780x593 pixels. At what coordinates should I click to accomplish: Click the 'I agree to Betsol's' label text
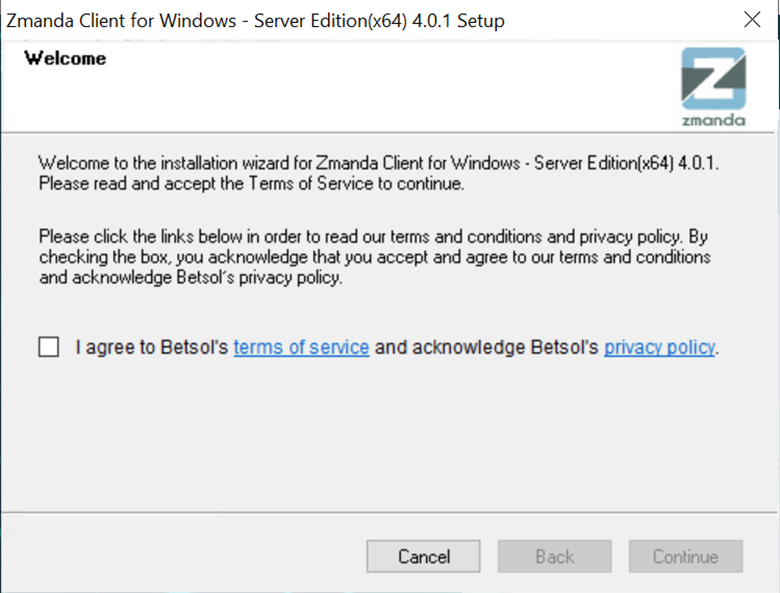(x=152, y=347)
